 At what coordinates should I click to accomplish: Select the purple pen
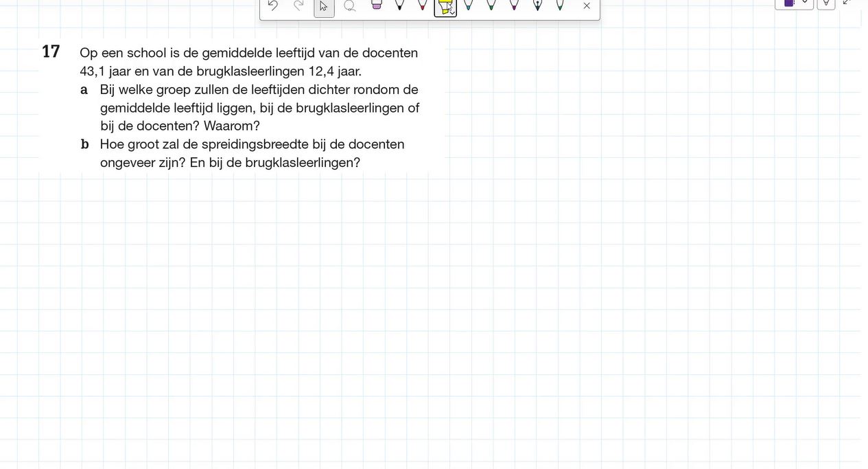click(514, 5)
